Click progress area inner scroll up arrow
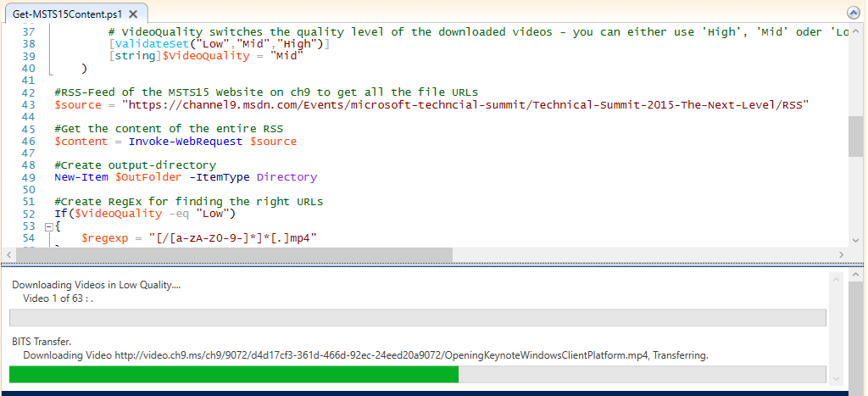 838,276
